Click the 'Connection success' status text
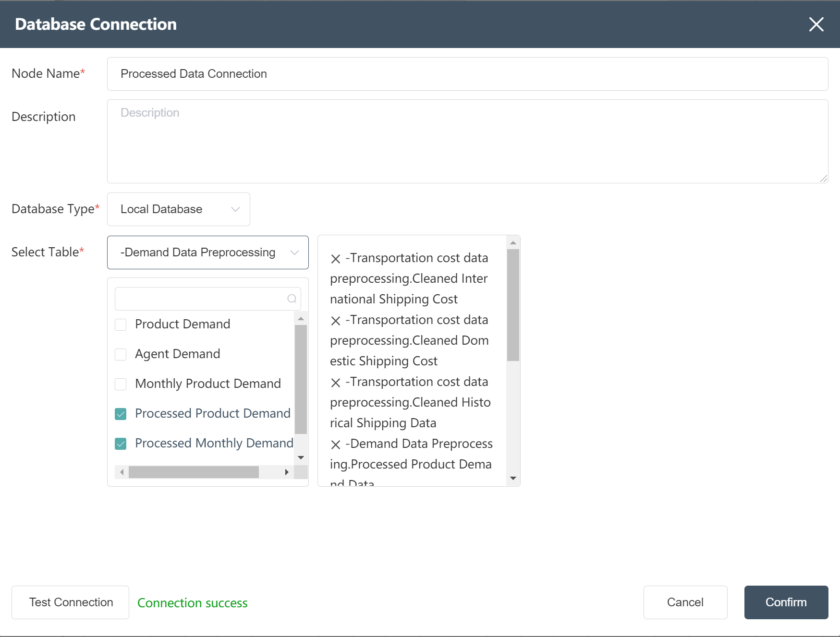 tap(193, 603)
